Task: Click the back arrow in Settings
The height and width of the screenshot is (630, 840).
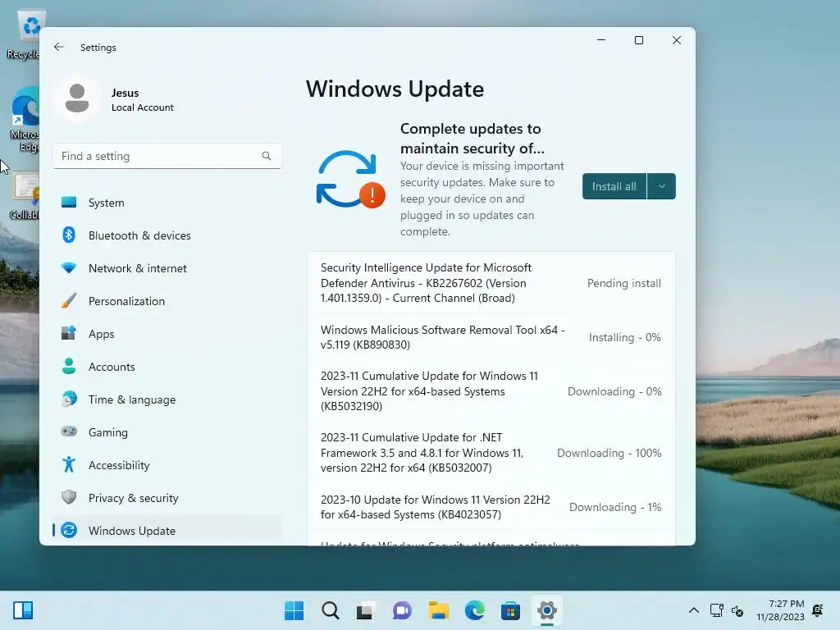Action: 59,47
